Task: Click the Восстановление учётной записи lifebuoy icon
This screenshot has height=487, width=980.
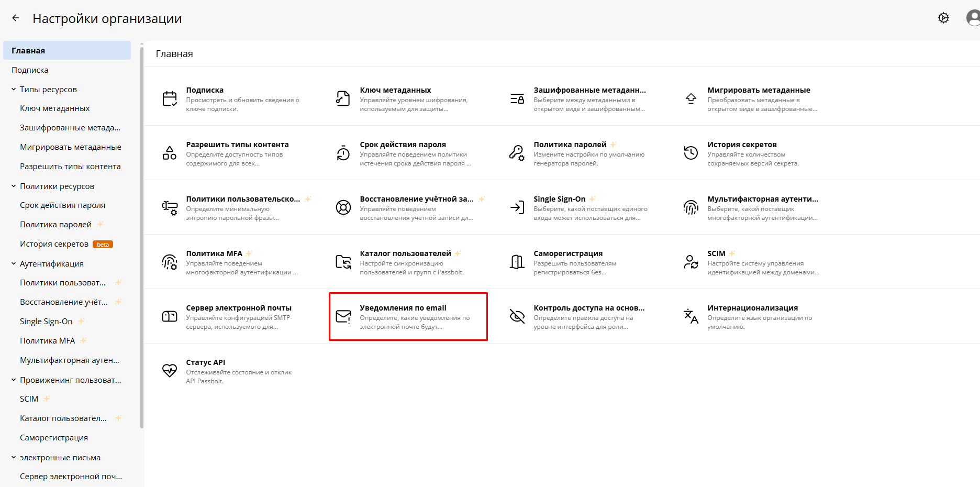Action: click(x=343, y=207)
